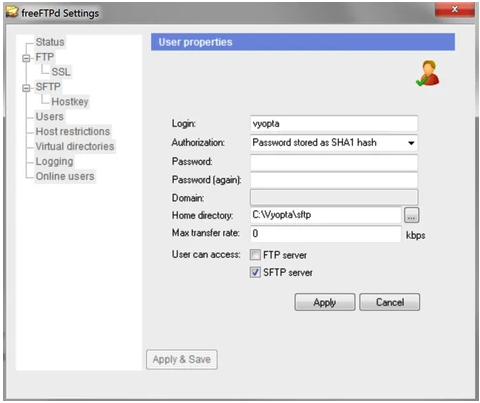Uncheck the SFTP server access checkbox
Image resolution: width=480 pixels, height=403 pixels.
tap(255, 272)
